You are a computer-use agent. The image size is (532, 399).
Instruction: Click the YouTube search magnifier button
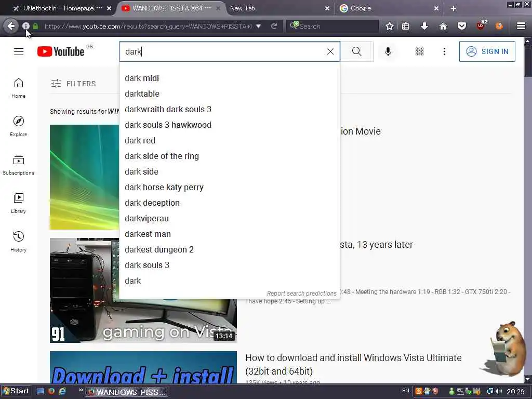[x=356, y=51]
